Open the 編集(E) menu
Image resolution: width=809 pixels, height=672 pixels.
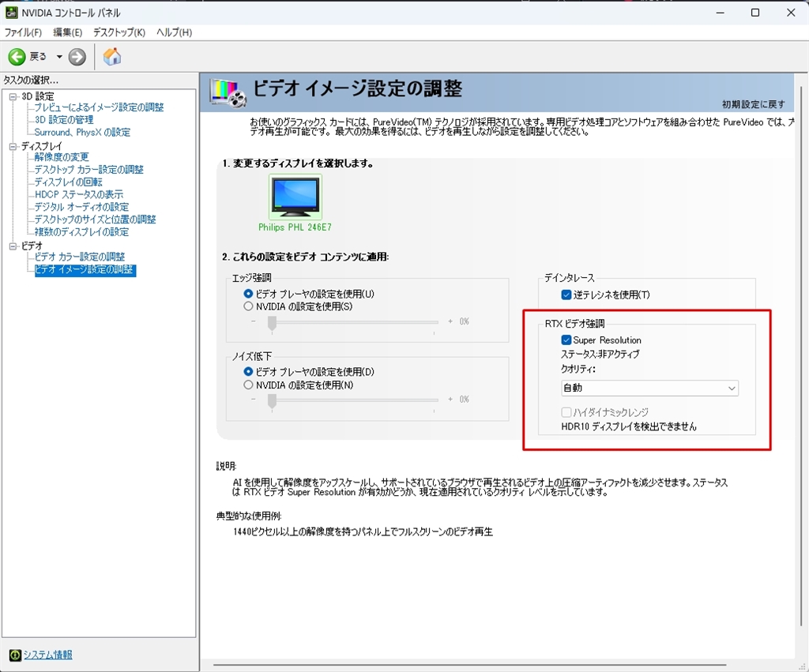(x=68, y=32)
